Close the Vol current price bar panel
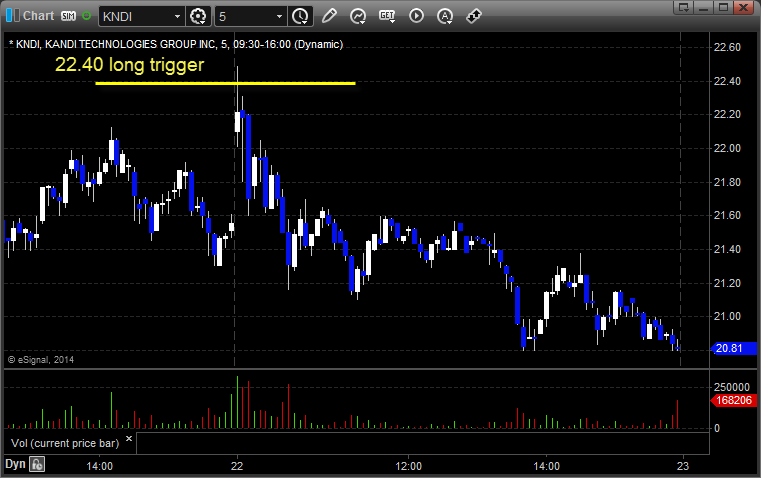 pyautogui.click(x=129, y=439)
